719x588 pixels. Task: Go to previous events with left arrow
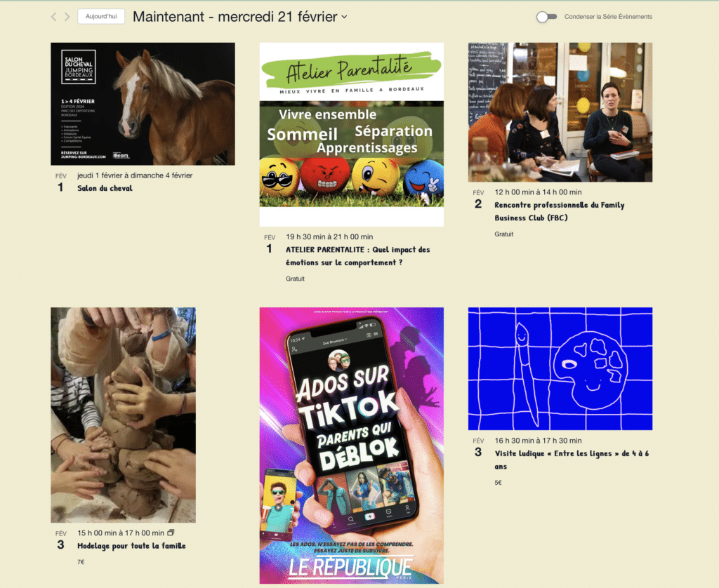[53, 17]
